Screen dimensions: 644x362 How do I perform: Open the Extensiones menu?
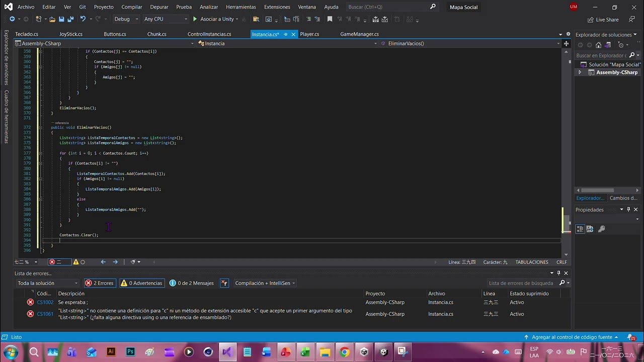(277, 7)
